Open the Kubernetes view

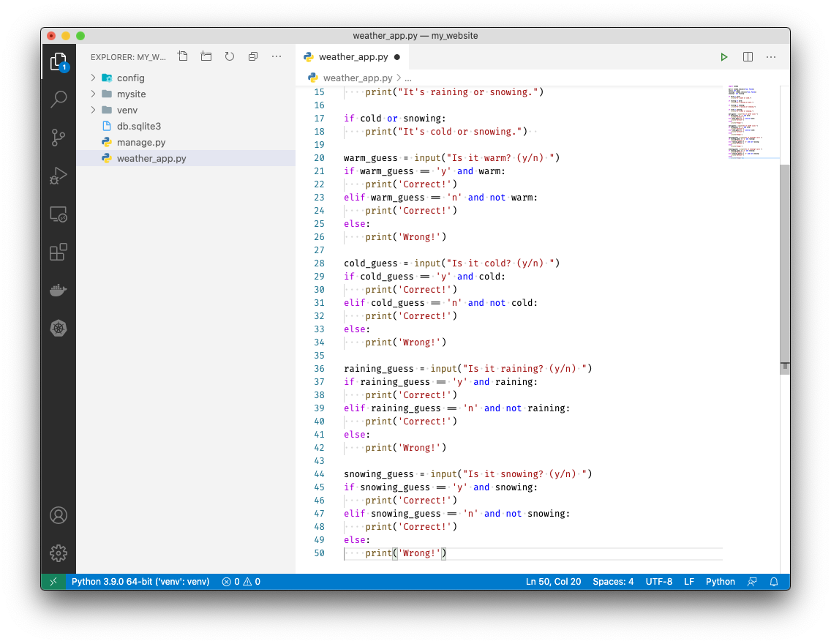coord(59,329)
